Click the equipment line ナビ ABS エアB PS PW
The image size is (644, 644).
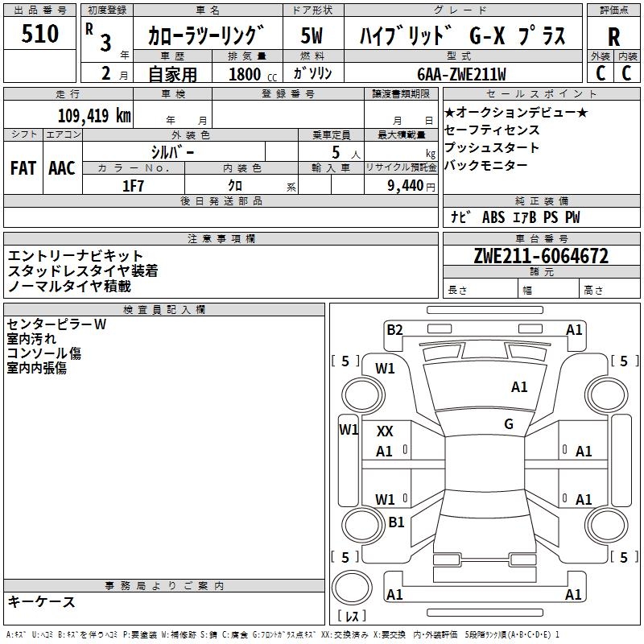pyautogui.click(x=515, y=217)
